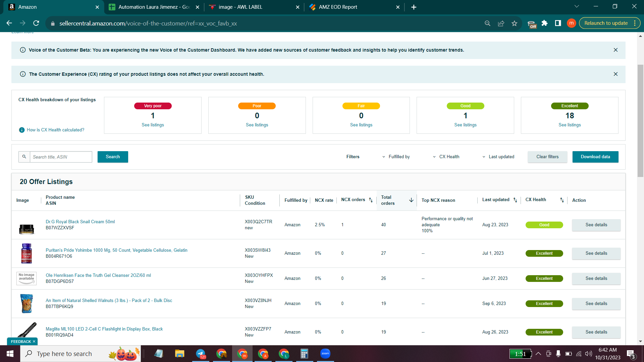Click the search magnifier icon beside ASIN field

tap(24, 157)
